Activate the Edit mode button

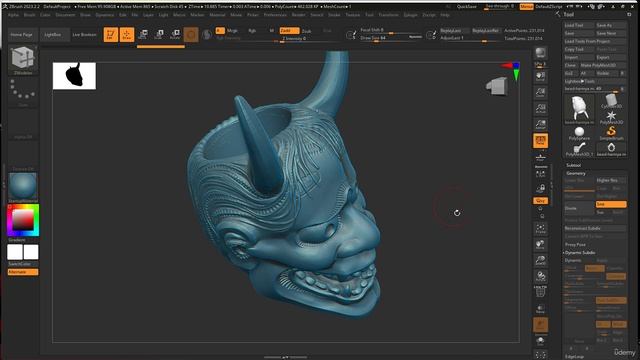click(111, 35)
